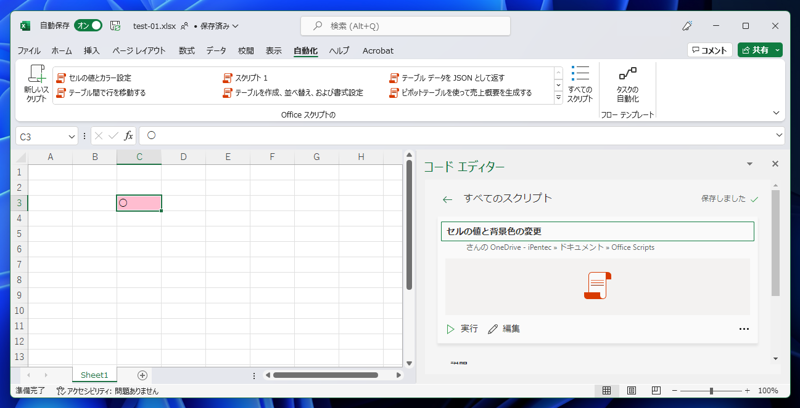Expand the script gallery's more arrow
The width and height of the screenshot is (800, 408).
pos(559,97)
